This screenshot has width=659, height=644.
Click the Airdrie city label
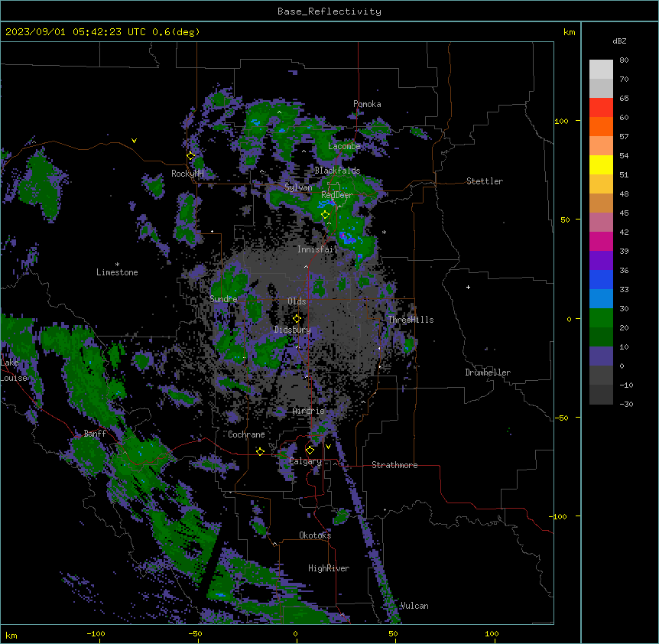click(309, 411)
